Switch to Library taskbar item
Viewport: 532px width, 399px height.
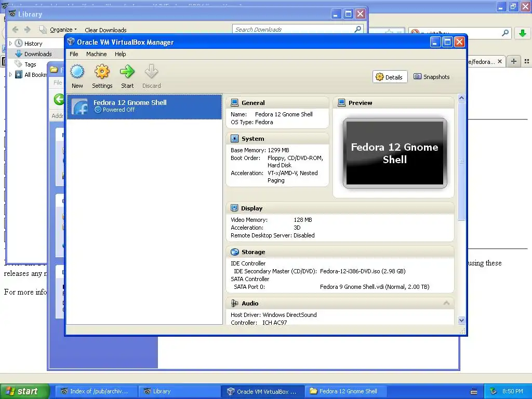tap(179, 391)
